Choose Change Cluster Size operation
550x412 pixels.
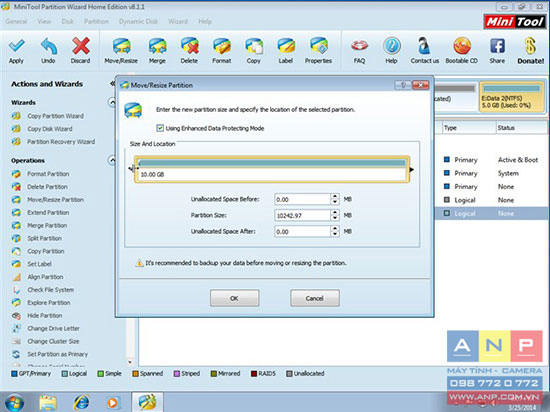(53, 342)
